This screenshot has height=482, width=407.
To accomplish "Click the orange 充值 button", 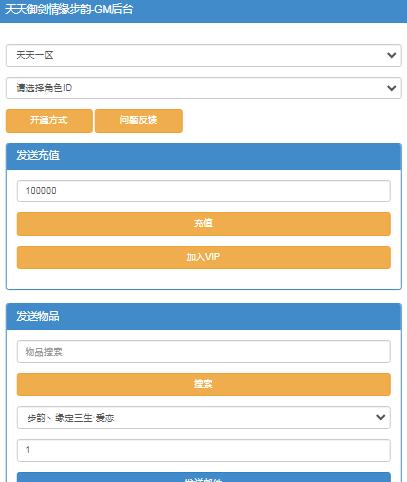I will [x=203, y=224].
